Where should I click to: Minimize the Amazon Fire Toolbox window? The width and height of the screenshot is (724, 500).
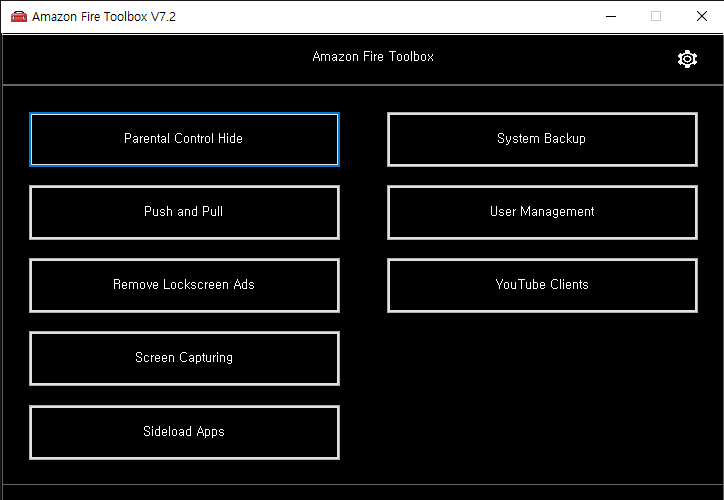click(x=611, y=17)
